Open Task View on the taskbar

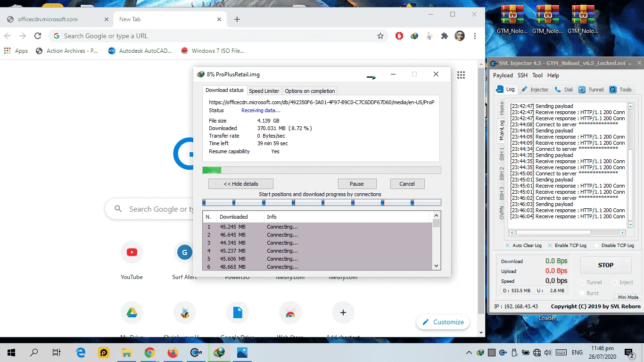[x=57, y=352]
